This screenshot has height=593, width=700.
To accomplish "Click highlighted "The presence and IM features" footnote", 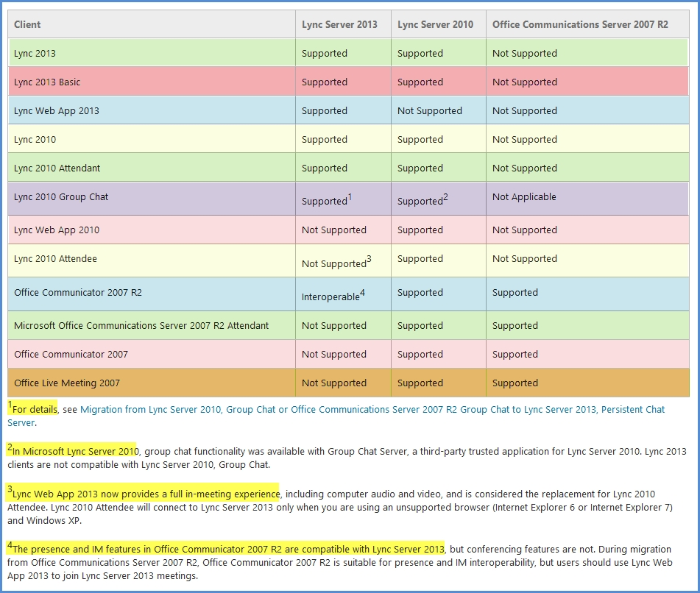I will [x=226, y=547].
